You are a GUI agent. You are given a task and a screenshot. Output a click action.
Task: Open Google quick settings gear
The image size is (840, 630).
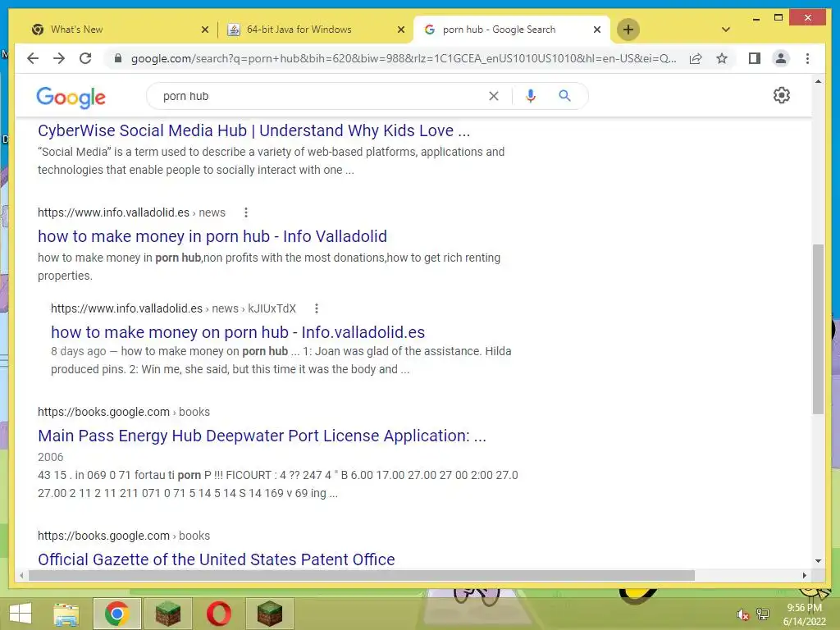[x=781, y=95]
